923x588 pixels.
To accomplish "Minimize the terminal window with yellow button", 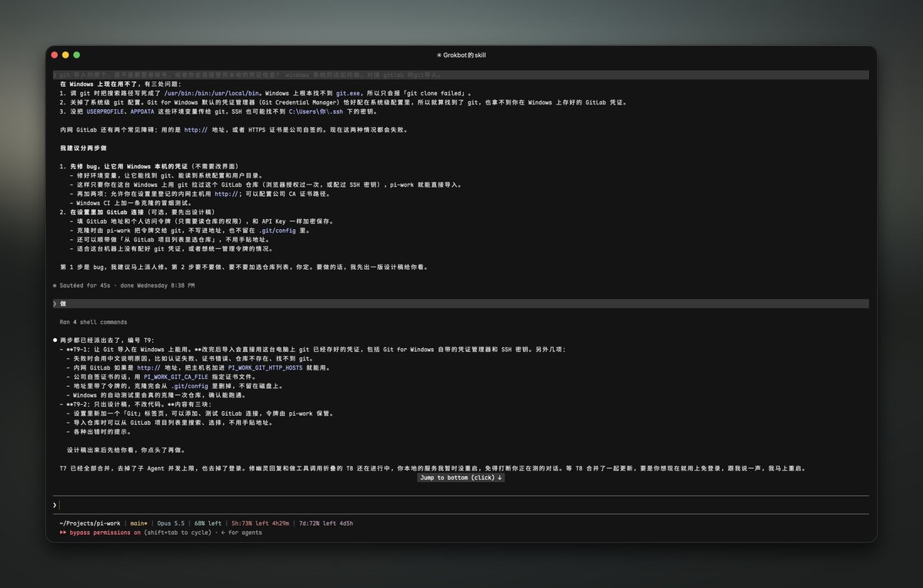I will (66, 55).
